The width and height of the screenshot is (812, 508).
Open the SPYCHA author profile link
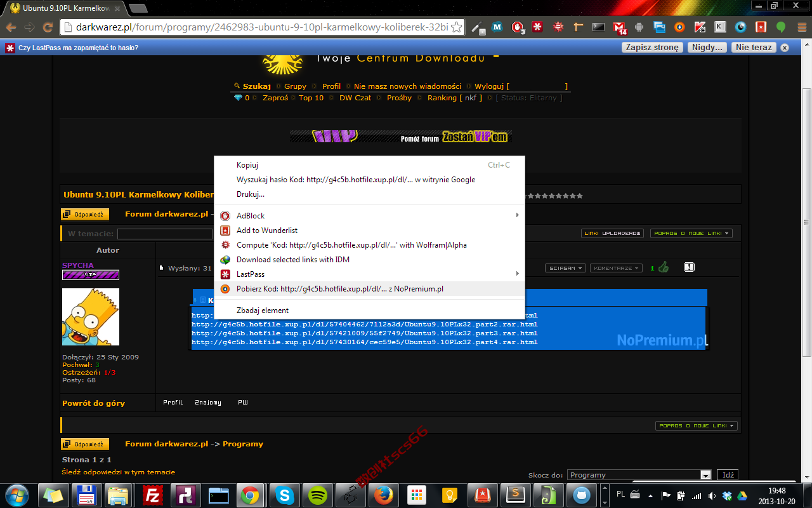[x=77, y=265]
